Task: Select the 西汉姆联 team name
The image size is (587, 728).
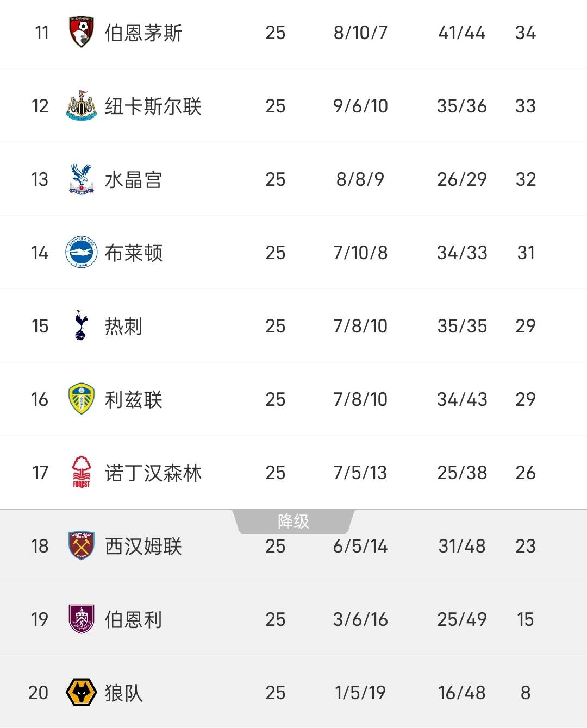Action: [x=143, y=547]
